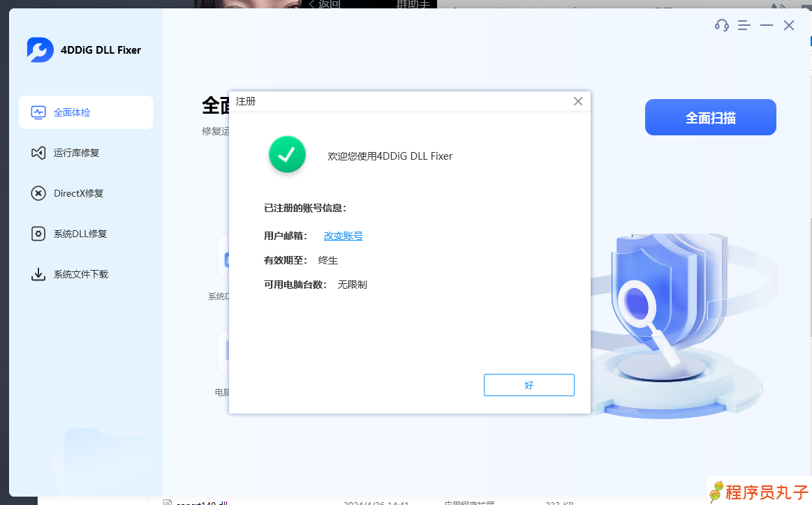Open the 运行库修复 sidebar tab
Image resolution: width=812 pixels, height=505 pixels.
click(86, 153)
